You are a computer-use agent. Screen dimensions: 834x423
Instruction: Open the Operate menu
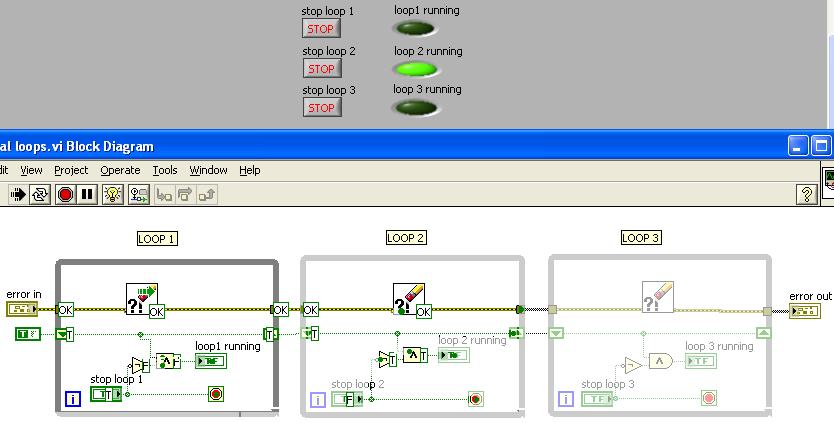pos(120,170)
